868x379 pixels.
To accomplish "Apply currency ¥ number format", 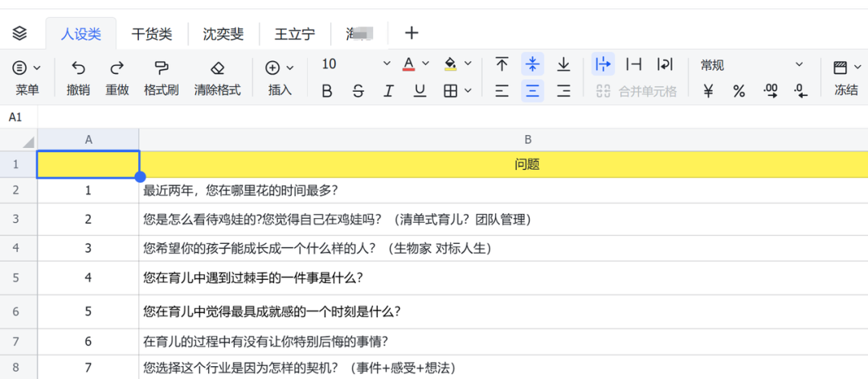I will [x=708, y=91].
